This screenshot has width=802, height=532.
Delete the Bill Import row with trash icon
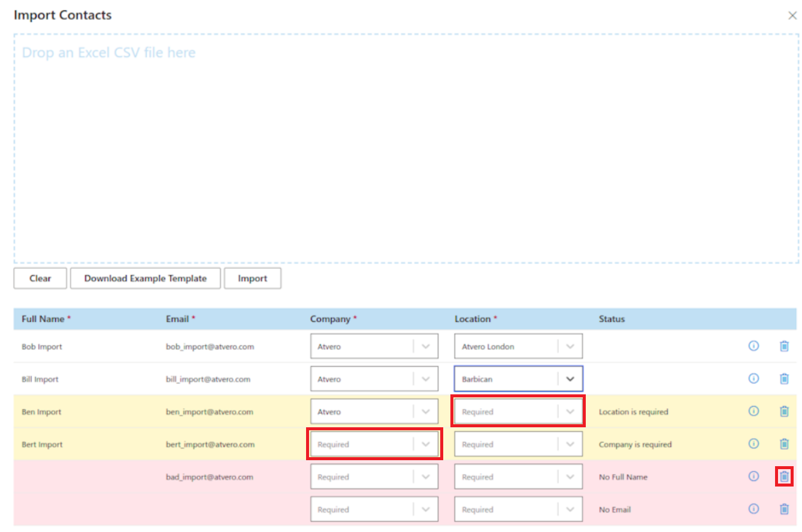(x=784, y=378)
